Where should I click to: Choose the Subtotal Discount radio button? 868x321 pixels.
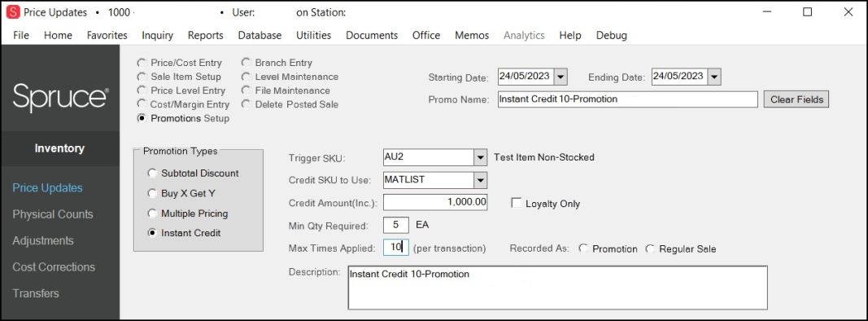tap(152, 174)
